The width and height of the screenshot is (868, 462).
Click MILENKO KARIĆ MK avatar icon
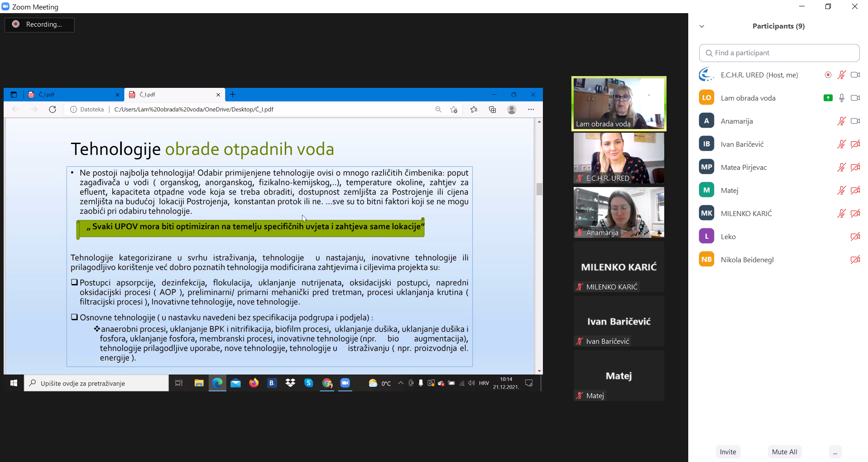706,213
